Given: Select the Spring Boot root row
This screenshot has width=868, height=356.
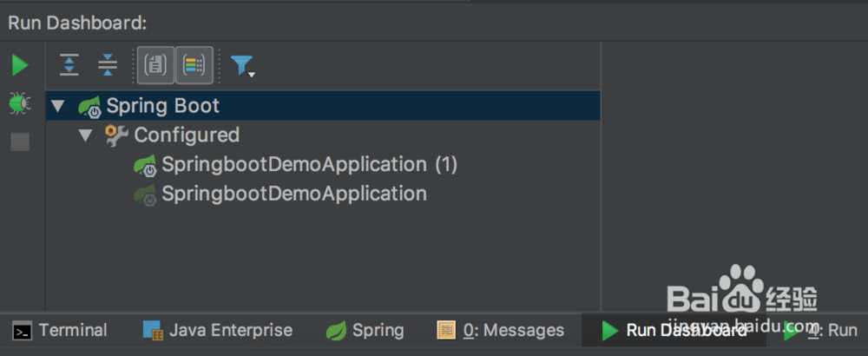Looking at the screenshot, I should [163, 106].
